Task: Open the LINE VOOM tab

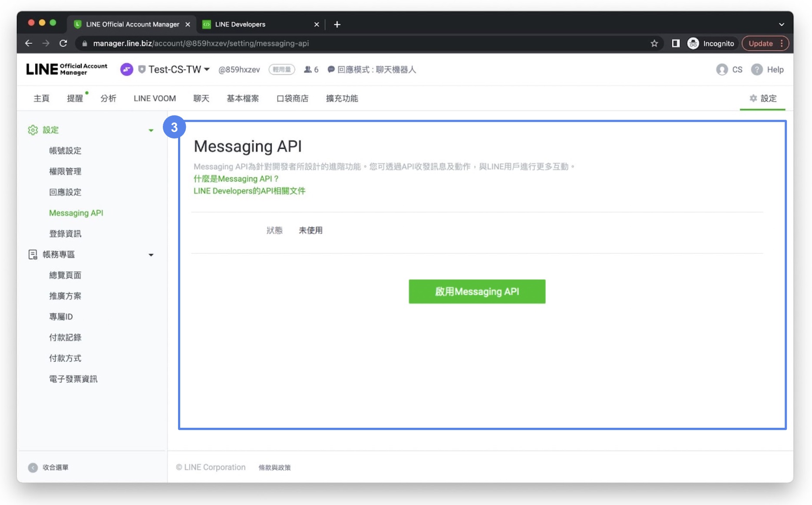Action: (x=155, y=98)
